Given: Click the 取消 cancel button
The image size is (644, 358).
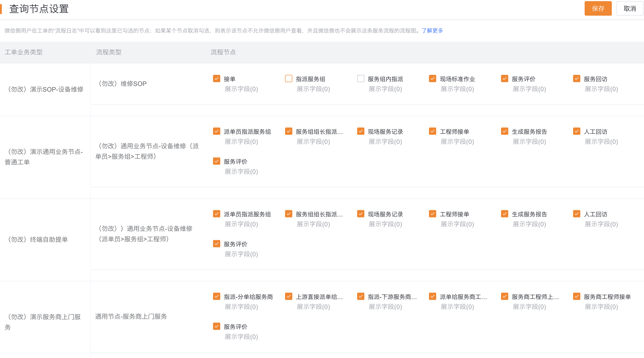Looking at the screenshot, I should pyautogui.click(x=629, y=9).
